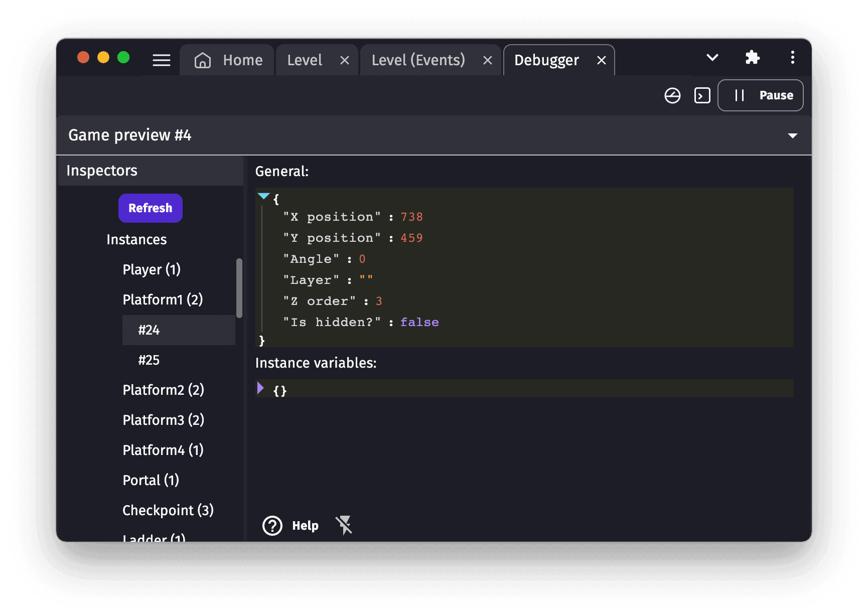Screen dimensions: 868x616
Task: Select instance #25 in the inspector
Action: tap(149, 360)
